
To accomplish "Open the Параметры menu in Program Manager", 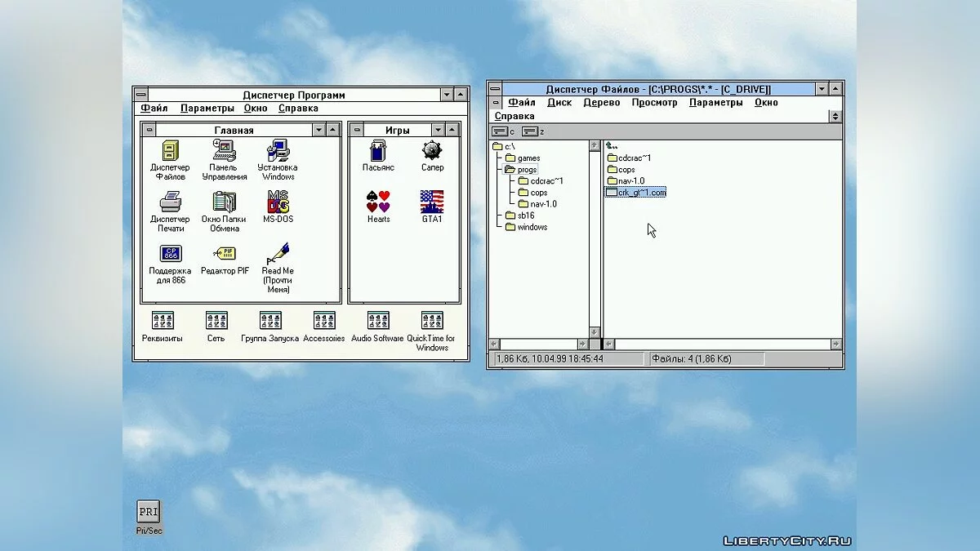I will 207,109.
